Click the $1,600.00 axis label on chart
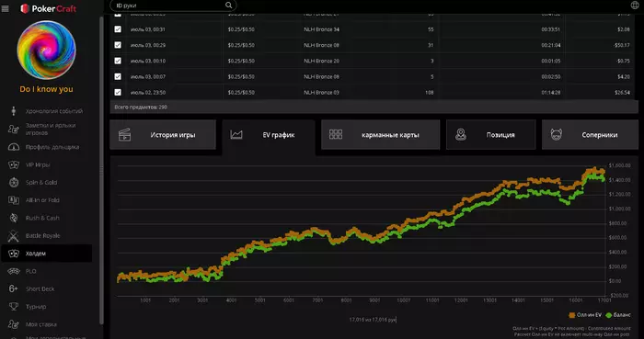The image size is (644, 339). pyautogui.click(x=619, y=165)
